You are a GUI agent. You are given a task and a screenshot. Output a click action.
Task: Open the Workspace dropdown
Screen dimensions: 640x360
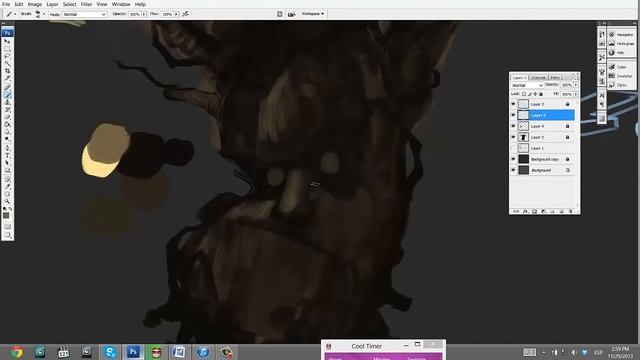point(313,14)
